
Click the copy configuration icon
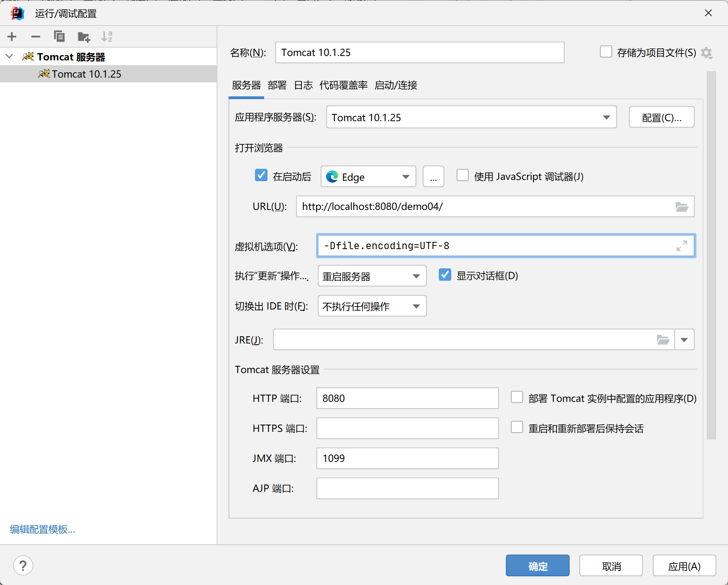pos(59,37)
